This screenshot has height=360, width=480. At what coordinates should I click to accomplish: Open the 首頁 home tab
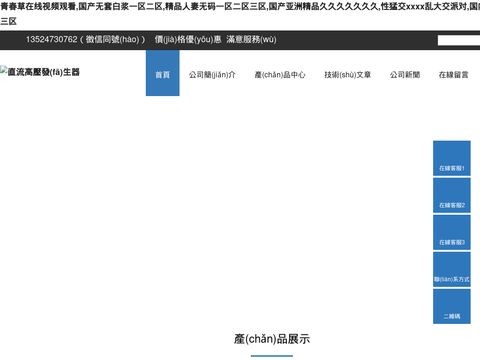pyautogui.click(x=163, y=73)
